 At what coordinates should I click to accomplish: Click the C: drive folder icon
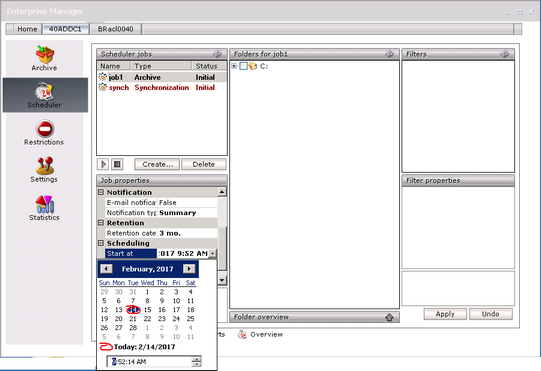[253, 66]
